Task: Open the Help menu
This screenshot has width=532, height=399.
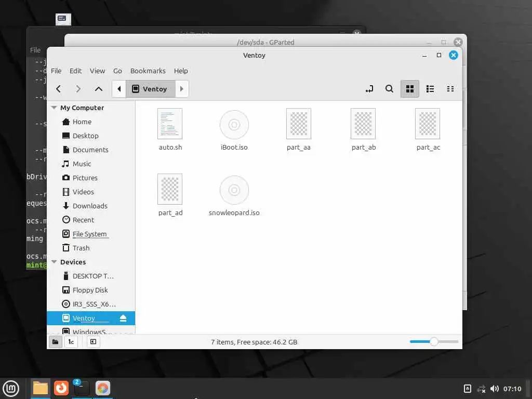Action: click(181, 71)
